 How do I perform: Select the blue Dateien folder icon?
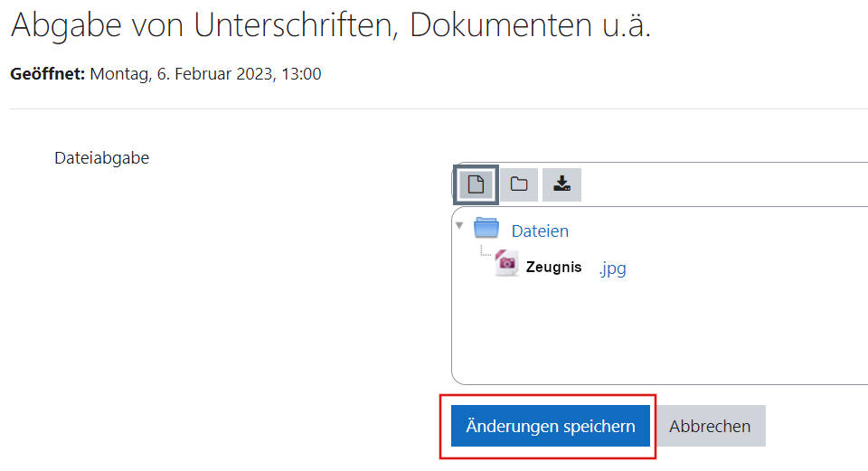point(486,228)
